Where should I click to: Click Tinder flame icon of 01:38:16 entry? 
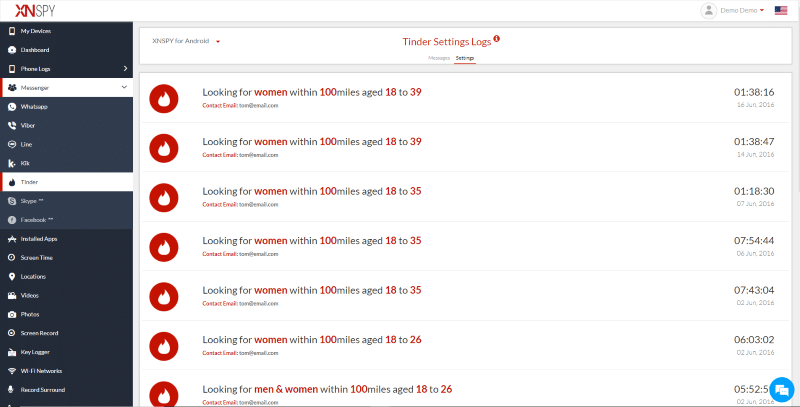pos(164,98)
